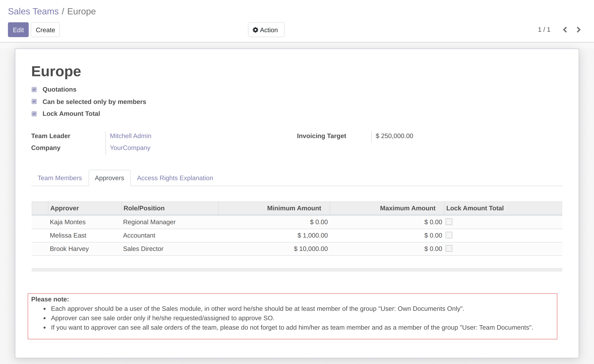594x364 pixels.
Task: Open the Mitchell Admin team leader link
Action: [130, 136]
